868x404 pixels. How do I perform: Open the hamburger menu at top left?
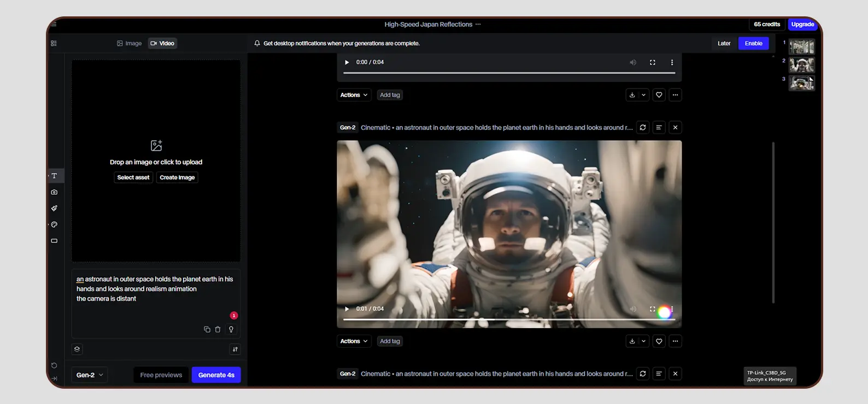click(x=54, y=24)
